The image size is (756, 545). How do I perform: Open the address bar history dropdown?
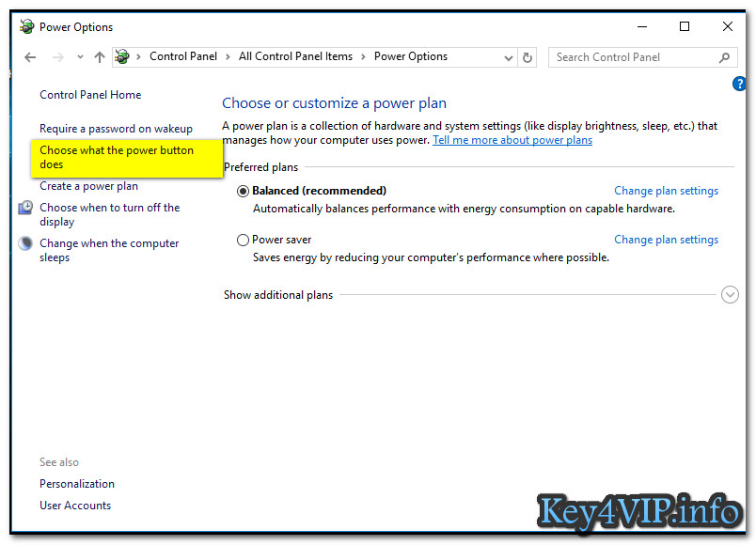click(508, 58)
